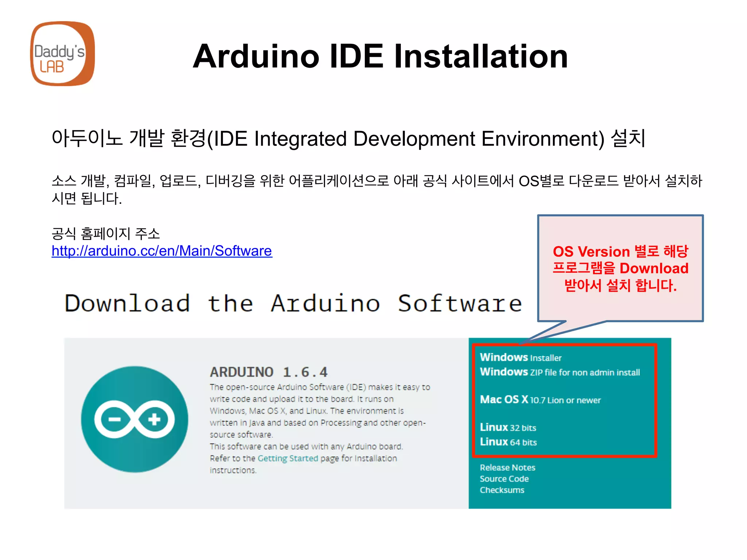Viewport: 747px width, 560px height.
Task: Open the arduino.cc/en/Main/Software hyperlink
Action: [162, 251]
